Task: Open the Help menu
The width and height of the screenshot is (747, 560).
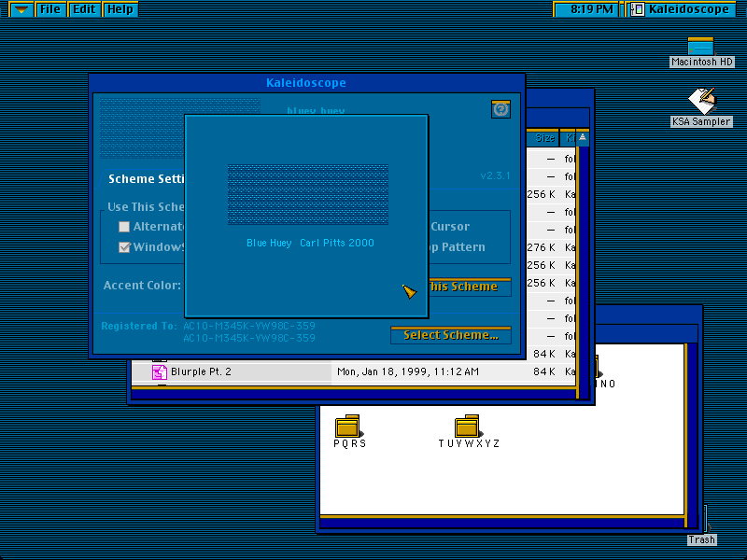Action: (120, 9)
